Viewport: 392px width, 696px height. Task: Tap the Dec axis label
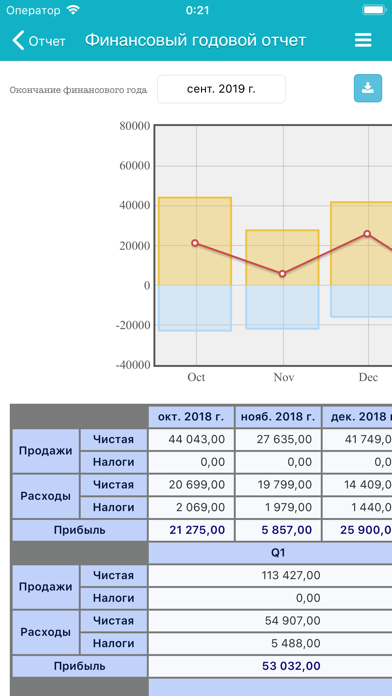click(x=368, y=377)
